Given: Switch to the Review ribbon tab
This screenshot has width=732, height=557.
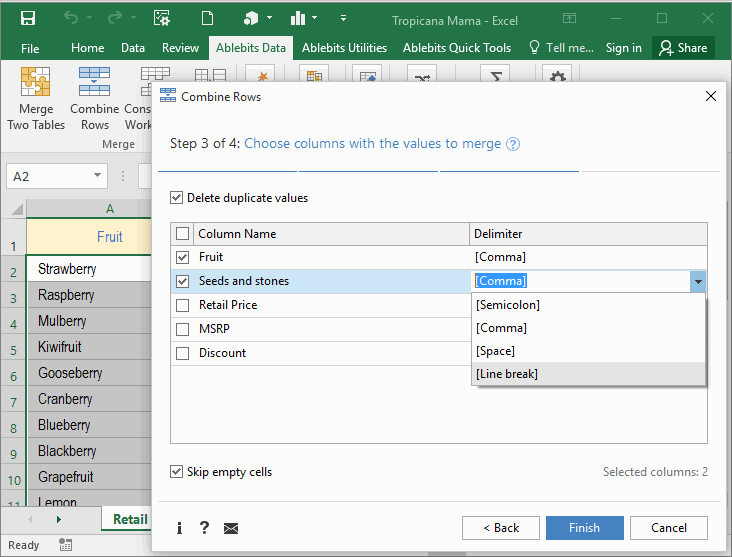Looking at the screenshot, I should [x=180, y=48].
